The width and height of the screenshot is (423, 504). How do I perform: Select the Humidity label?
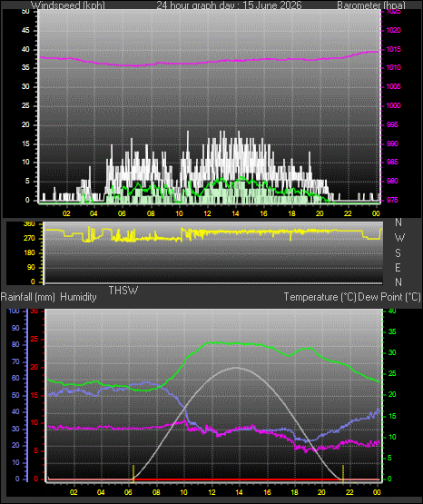point(78,297)
